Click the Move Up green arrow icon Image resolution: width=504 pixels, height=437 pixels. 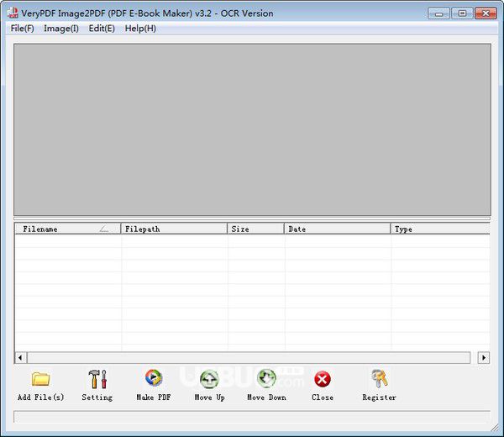pos(209,379)
